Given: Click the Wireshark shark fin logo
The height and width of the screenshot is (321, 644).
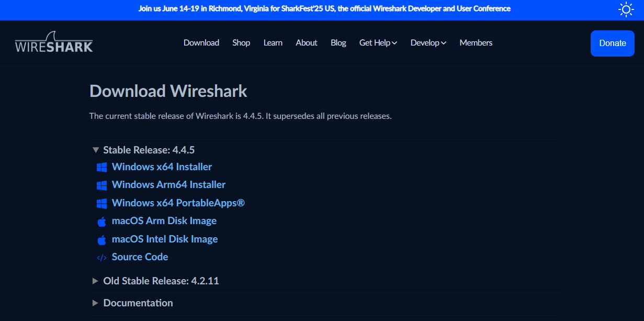Looking at the screenshot, I should pyautogui.click(x=54, y=42).
